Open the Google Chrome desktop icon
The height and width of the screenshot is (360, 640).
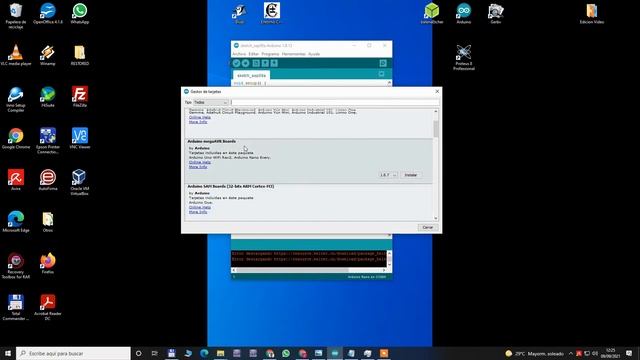(16, 138)
